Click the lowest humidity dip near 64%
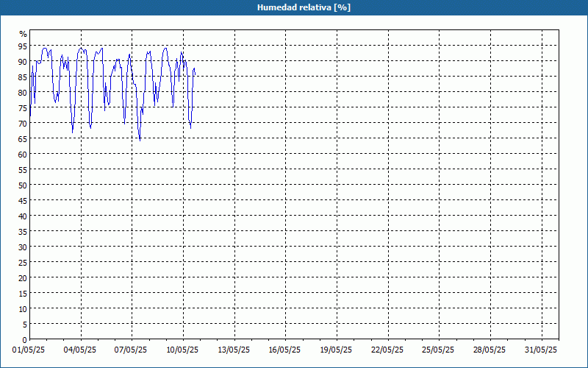Image resolution: width=588 pixels, height=368 pixels. tap(140, 141)
